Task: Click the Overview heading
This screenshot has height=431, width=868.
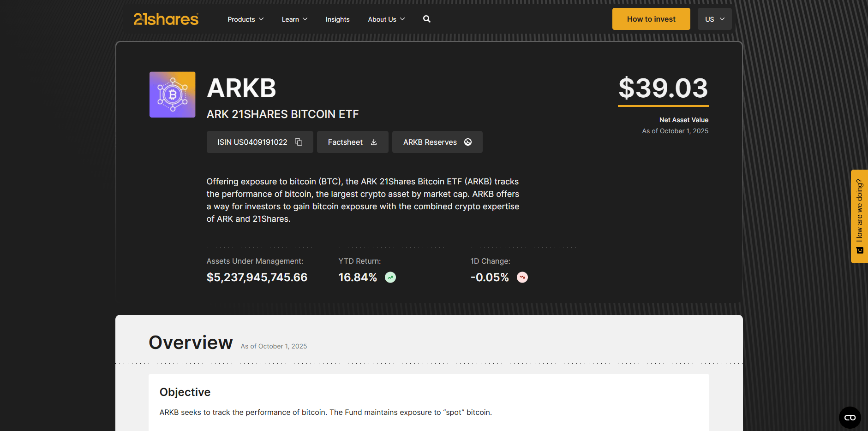Action: click(x=191, y=342)
